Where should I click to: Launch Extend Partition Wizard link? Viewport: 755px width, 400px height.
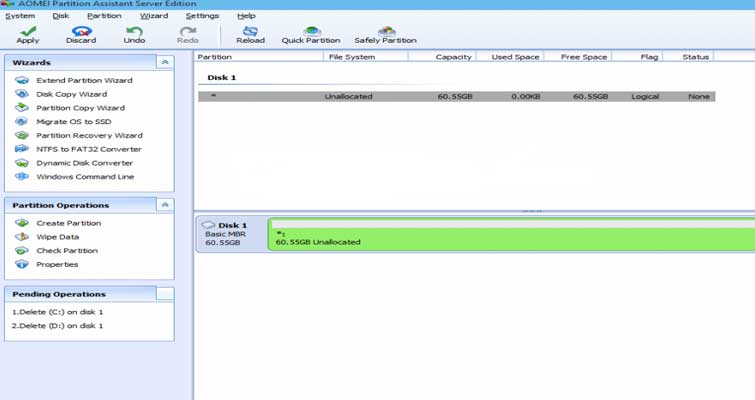pyautogui.click(x=84, y=80)
